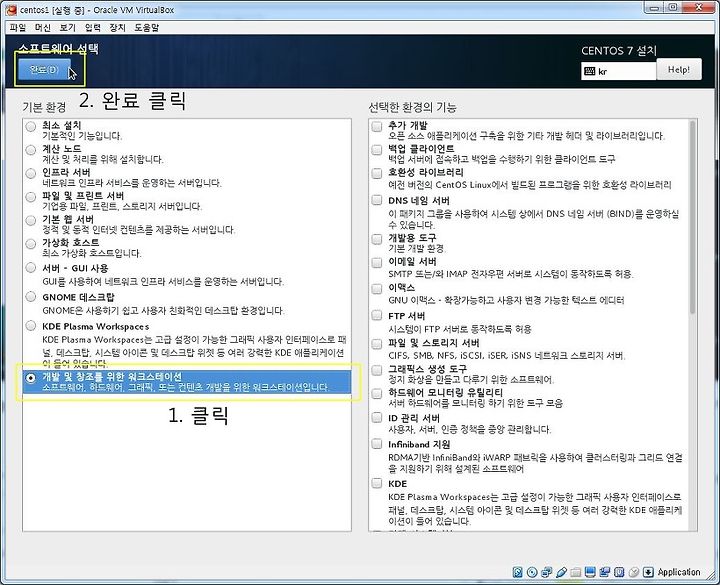Check the FTP 서버 checkbox
This screenshot has width=720, height=585.
[x=377, y=315]
